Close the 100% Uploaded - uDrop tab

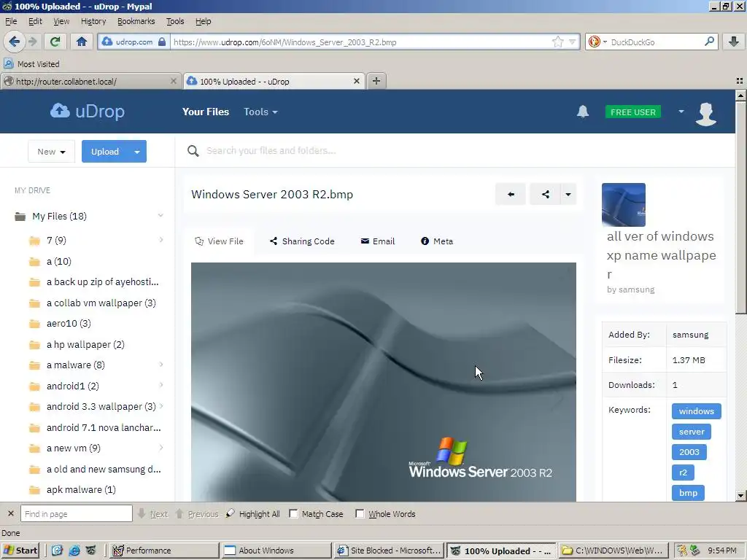(x=356, y=82)
